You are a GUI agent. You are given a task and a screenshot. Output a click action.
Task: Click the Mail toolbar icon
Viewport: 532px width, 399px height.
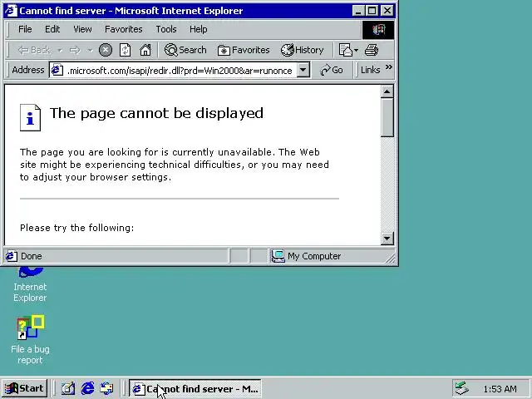coord(346,50)
